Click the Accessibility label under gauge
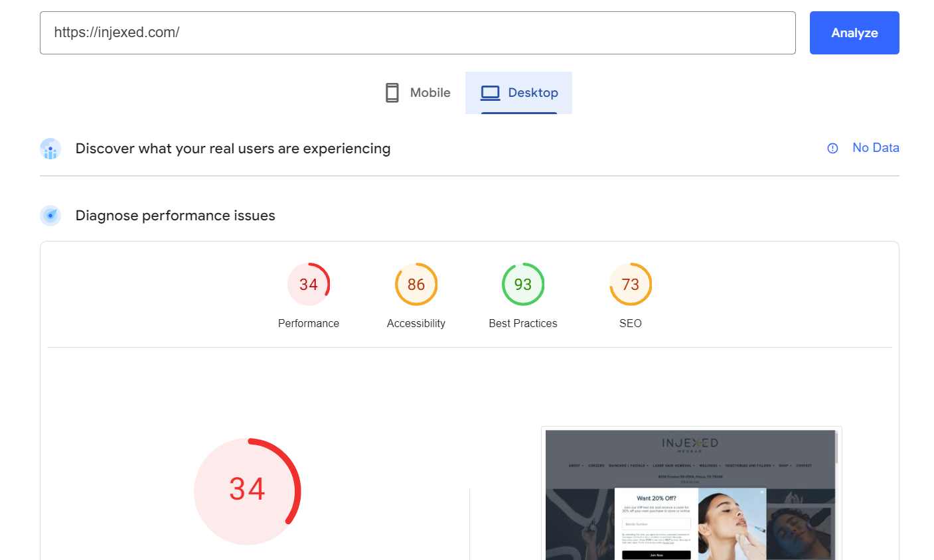 tap(416, 323)
